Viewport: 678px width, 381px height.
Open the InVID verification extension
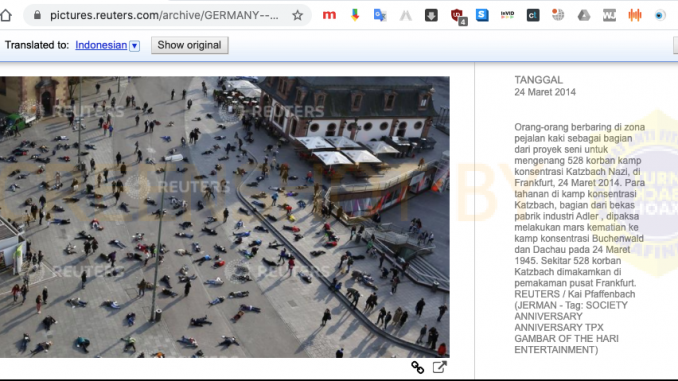(x=507, y=15)
